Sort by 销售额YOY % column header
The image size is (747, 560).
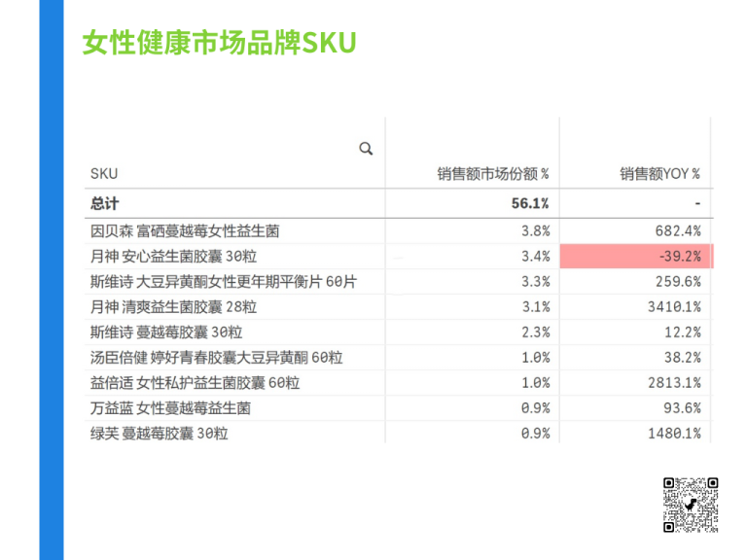(659, 174)
